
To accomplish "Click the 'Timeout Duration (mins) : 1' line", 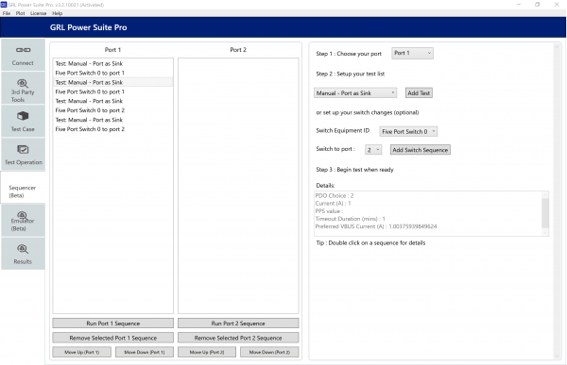I will [350, 219].
